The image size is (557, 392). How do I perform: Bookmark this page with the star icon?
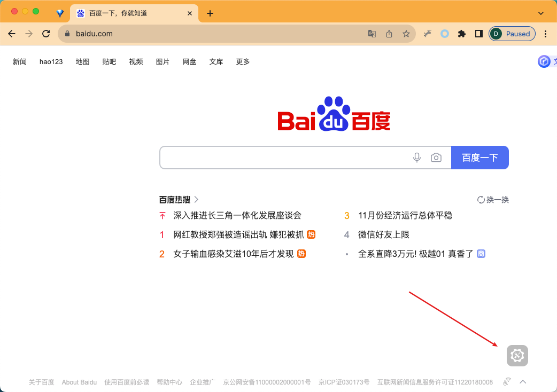(406, 34)
